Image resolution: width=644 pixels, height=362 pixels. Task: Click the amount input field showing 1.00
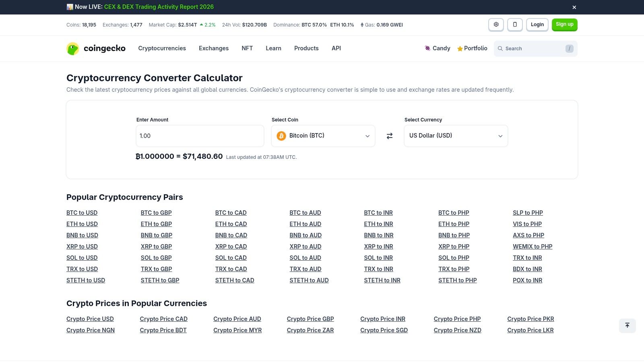click(200, 136)
